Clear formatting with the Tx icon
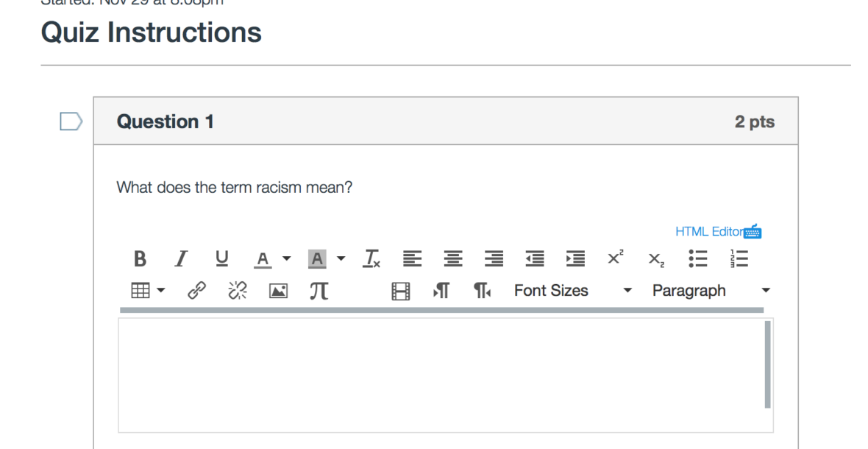 (372, 259)
